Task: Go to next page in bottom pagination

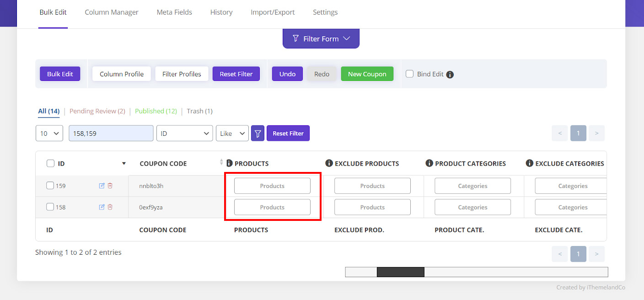Action: coord(596,254)
